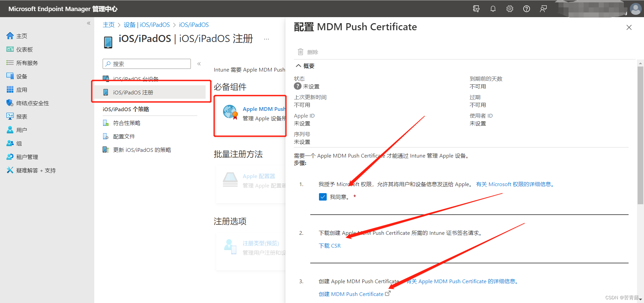
Task: Open the 应用 apps section
Action: (x=21, y=90)
